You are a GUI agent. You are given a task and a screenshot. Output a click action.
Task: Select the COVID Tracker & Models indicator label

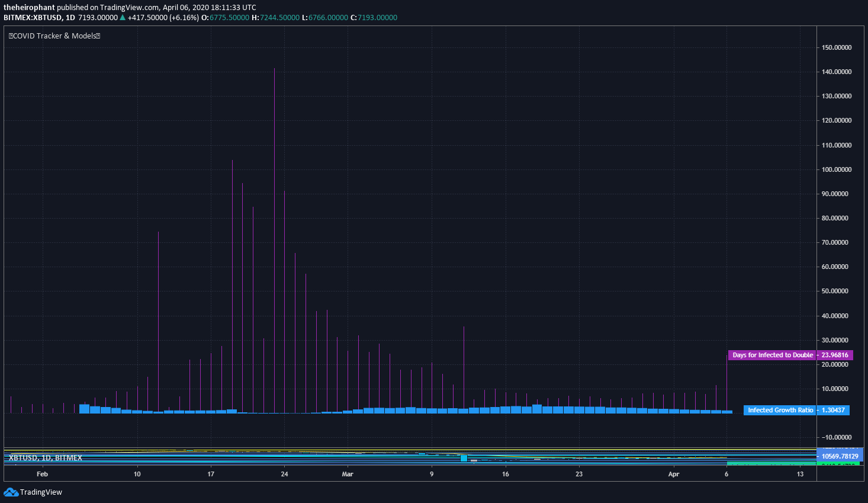point(54,36)
